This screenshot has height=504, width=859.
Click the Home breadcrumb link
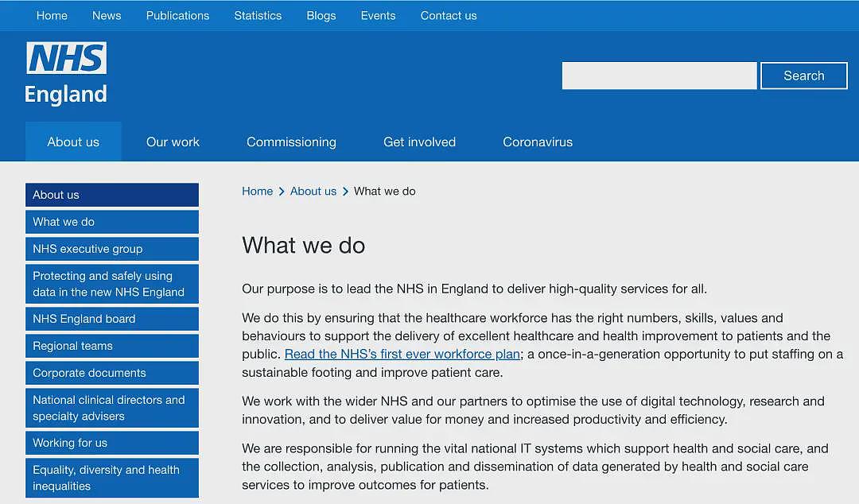tap(257, 192)
